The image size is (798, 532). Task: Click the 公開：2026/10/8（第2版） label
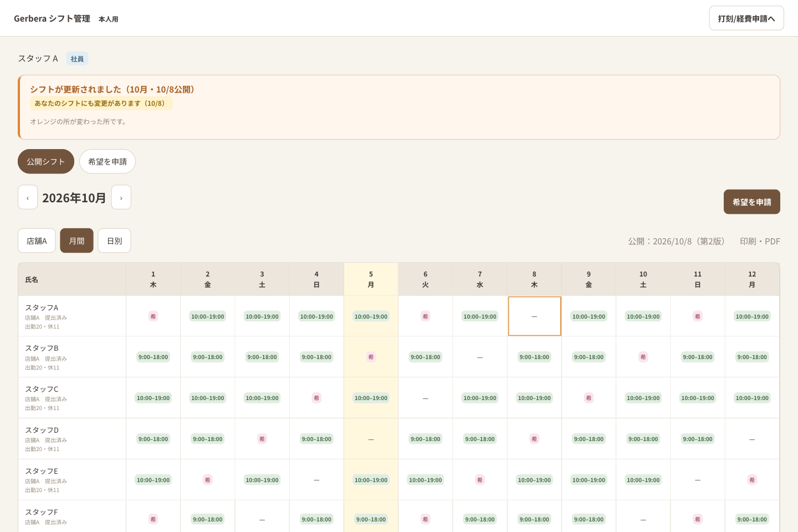point(678,241)
